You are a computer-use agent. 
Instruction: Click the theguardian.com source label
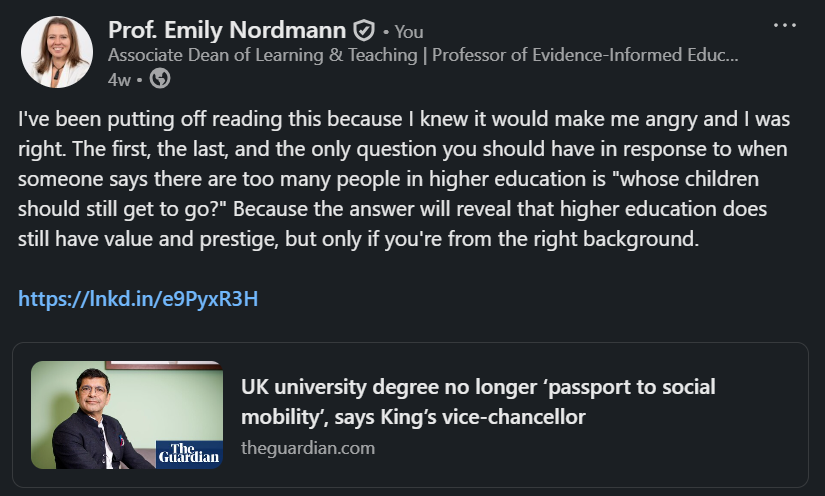[308, 447]
